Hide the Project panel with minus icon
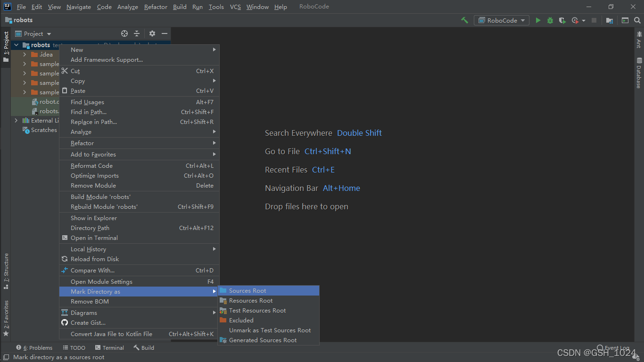Image resolution: width=644 pixels, height=362 pixels. tap(165, 33)
